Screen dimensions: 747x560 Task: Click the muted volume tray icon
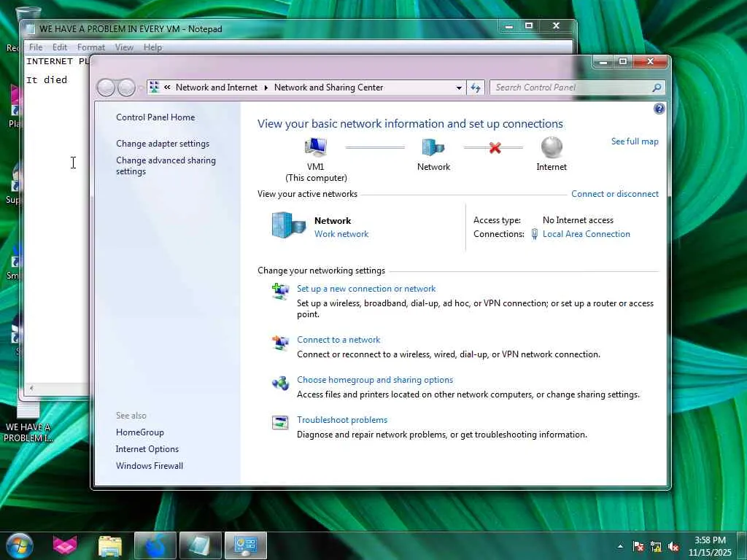click(673, 547)
